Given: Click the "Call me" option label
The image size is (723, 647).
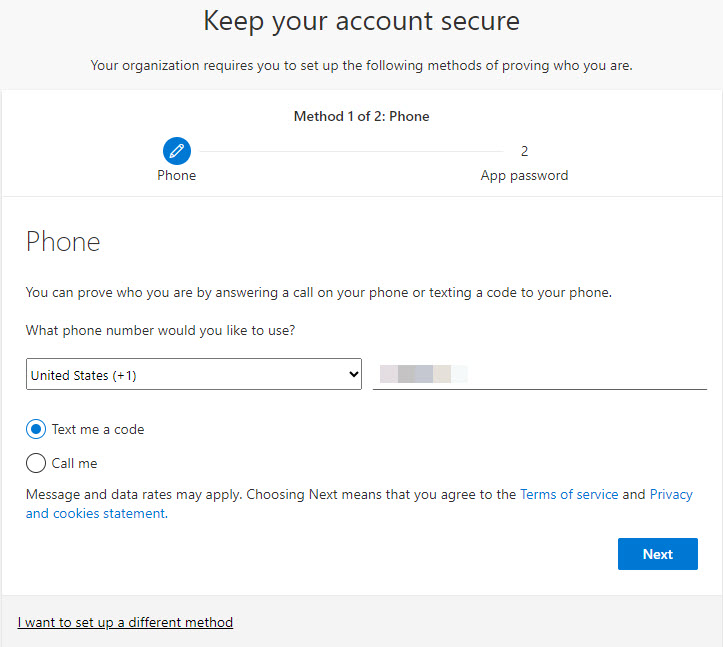Looking at the screenshot, I should click(x=75, y=463).
